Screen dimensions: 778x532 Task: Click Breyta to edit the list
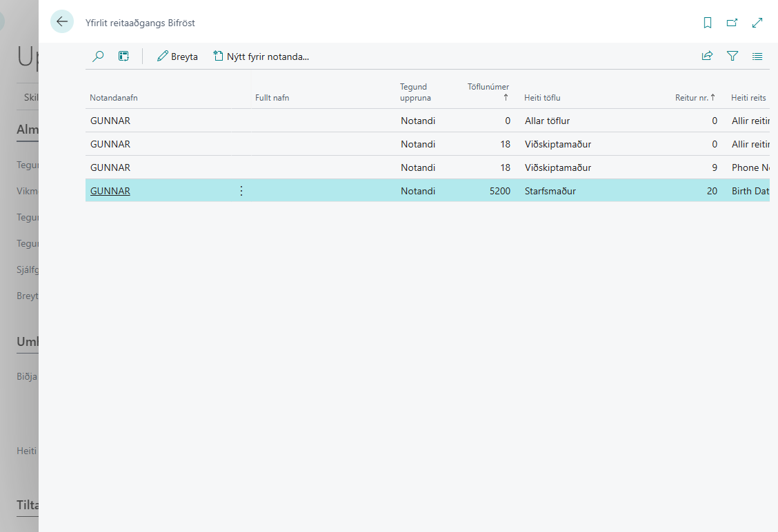coord(177,57)
